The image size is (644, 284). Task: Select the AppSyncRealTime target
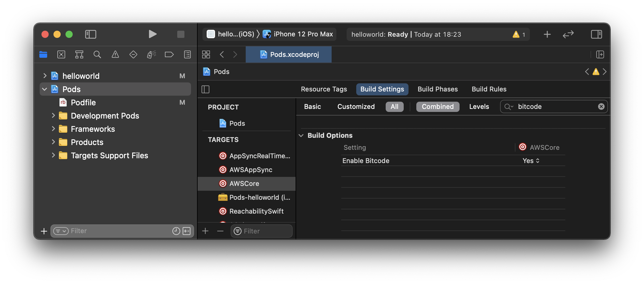coord(247,156)
